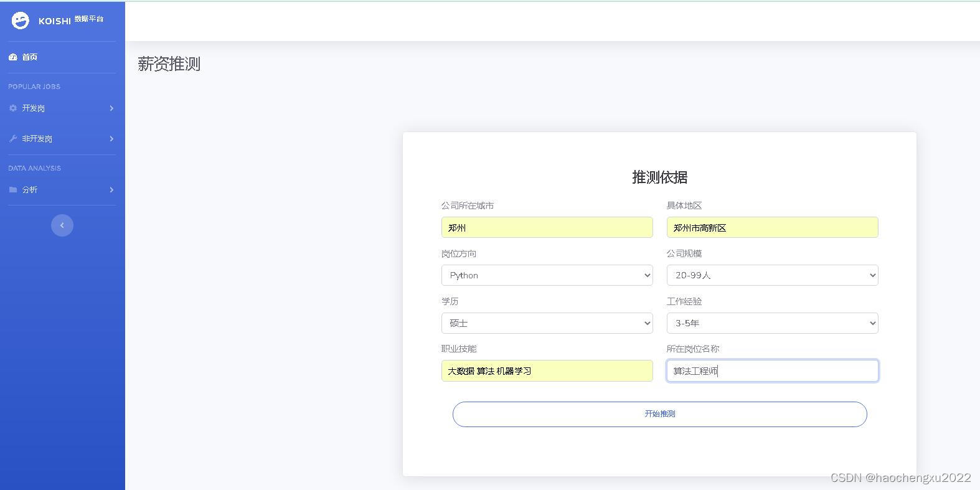The height and width of the screenshot is (490, 980).
Task: Click the KOISHI smiley logo icon
Action: (x=21, y=21)
